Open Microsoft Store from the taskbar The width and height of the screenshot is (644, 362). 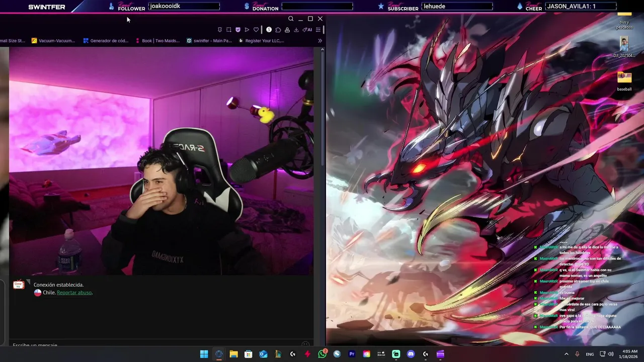coord(249,354)
